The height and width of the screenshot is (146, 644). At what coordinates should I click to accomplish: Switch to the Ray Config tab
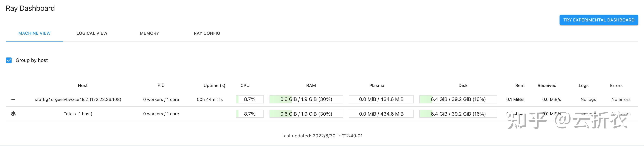207,33
